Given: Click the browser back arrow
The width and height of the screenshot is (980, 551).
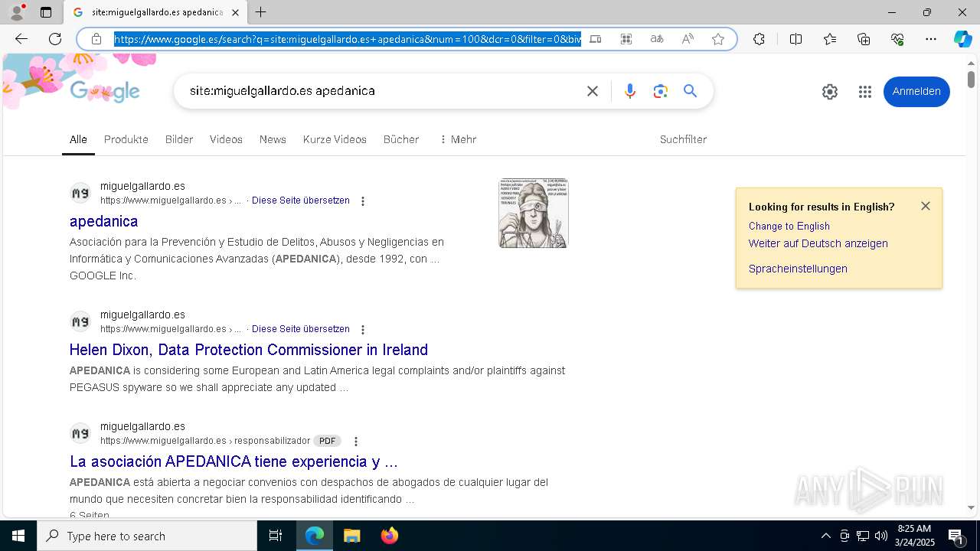Looking at the screenshot, I should tap(21, 39).
